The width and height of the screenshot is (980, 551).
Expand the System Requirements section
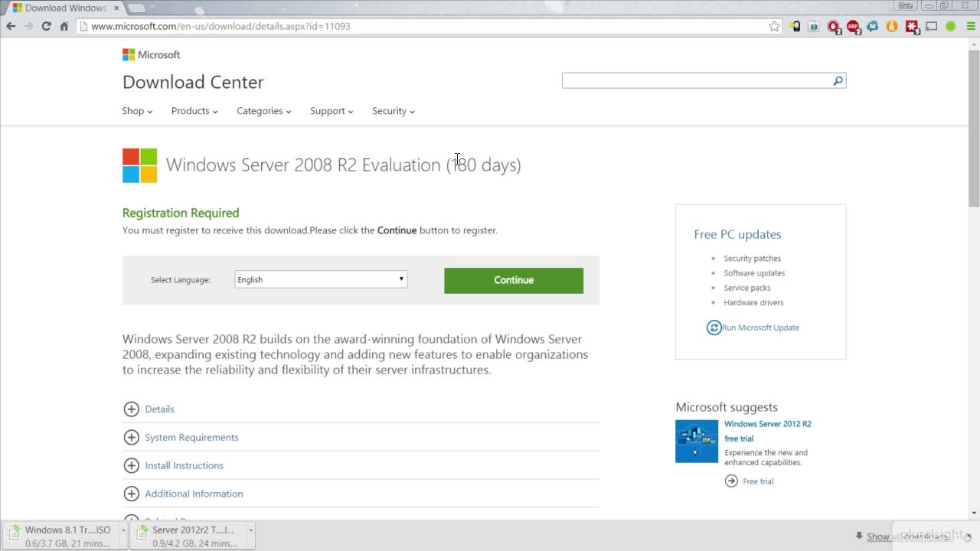pyautogui.click(x=181, y=437)
